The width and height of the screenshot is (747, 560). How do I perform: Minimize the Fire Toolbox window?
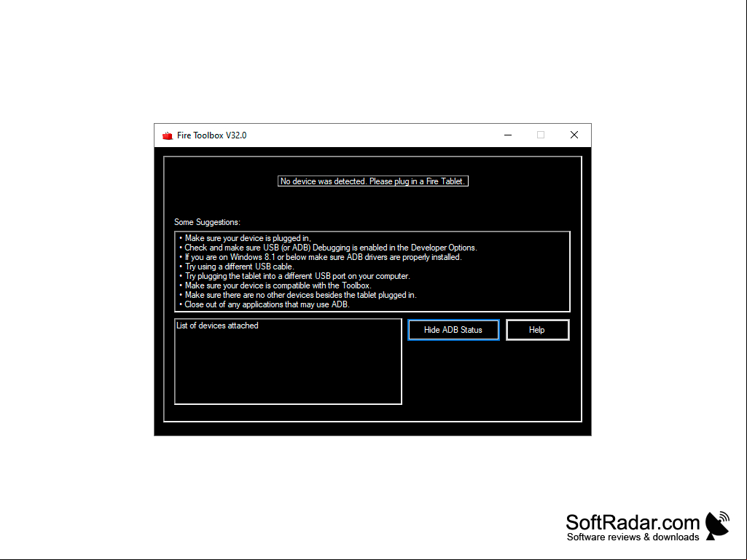click(508, 135)
